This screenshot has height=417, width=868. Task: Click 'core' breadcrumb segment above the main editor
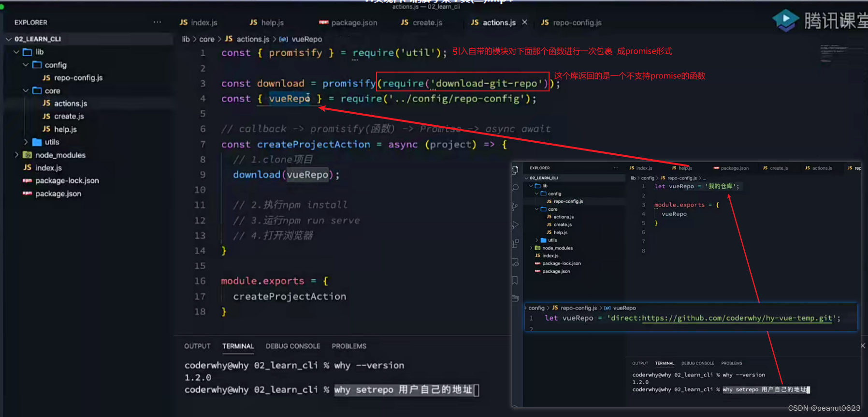point(207,39)
